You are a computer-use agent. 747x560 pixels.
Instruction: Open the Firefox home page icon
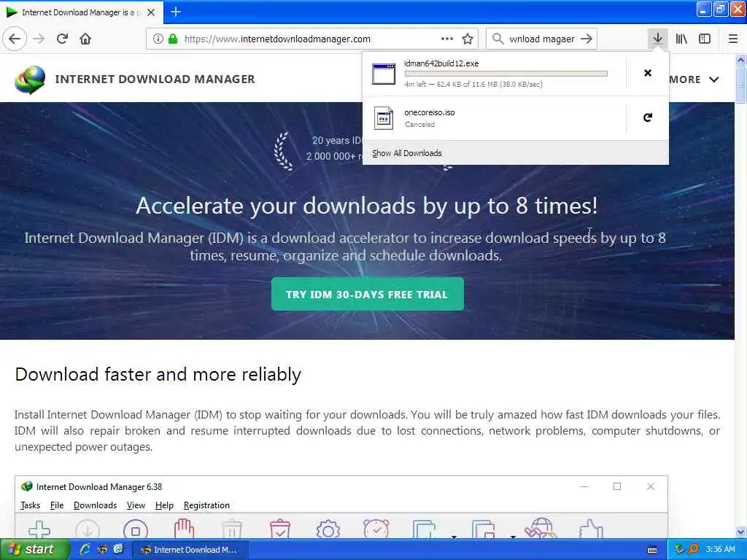pos(85,39)
